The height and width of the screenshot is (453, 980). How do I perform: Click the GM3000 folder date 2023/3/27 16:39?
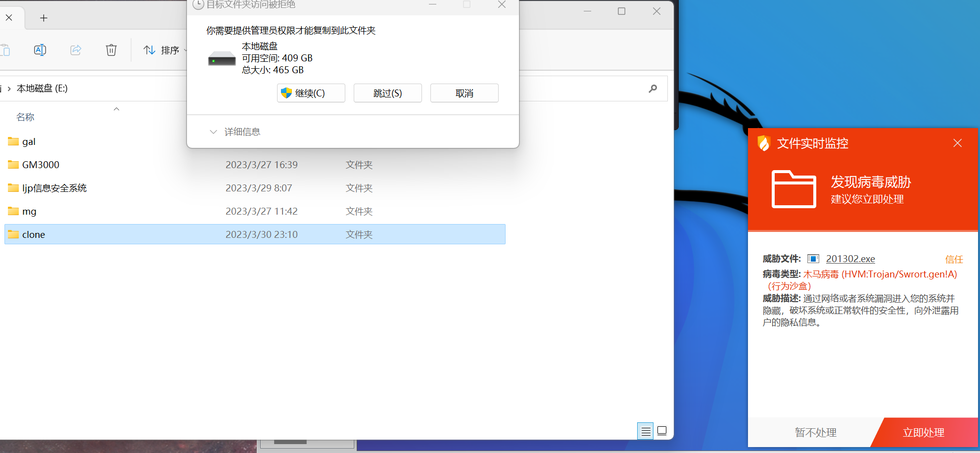262,165
